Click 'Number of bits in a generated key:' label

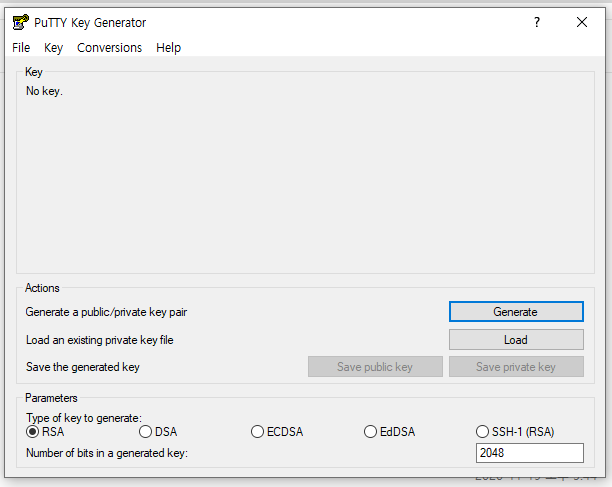[107, 453]
